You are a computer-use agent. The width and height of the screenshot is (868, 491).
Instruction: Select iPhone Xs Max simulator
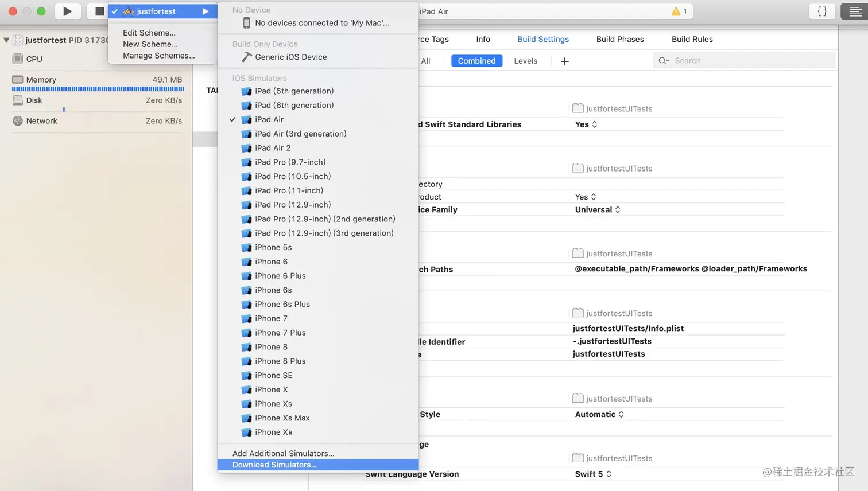click(318, 418)
